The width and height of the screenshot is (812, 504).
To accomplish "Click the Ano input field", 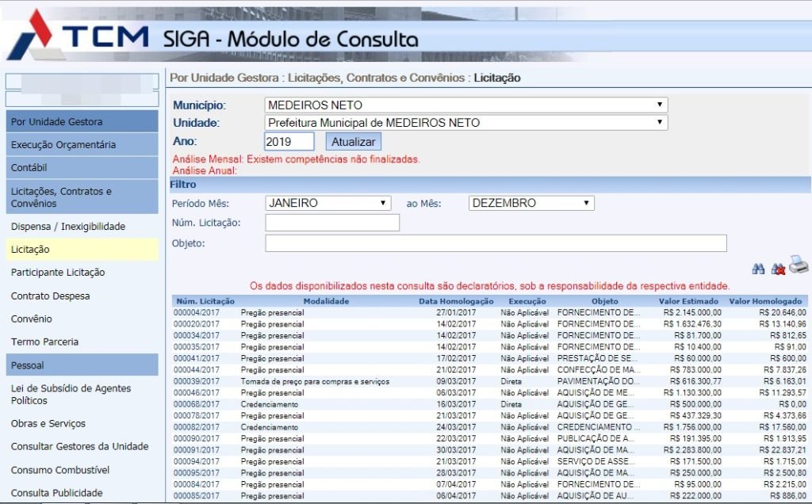I will (289, 142).
